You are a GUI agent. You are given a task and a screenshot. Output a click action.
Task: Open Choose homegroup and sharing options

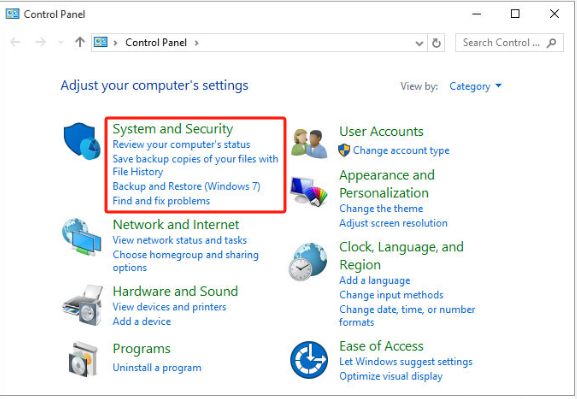click(x=185, y=261)
